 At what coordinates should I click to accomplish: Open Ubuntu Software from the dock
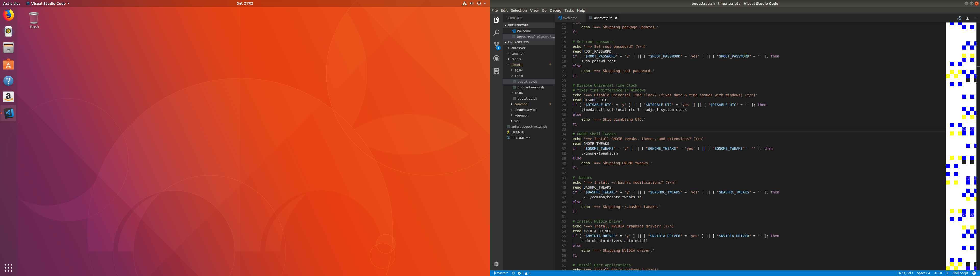(8, 64)
